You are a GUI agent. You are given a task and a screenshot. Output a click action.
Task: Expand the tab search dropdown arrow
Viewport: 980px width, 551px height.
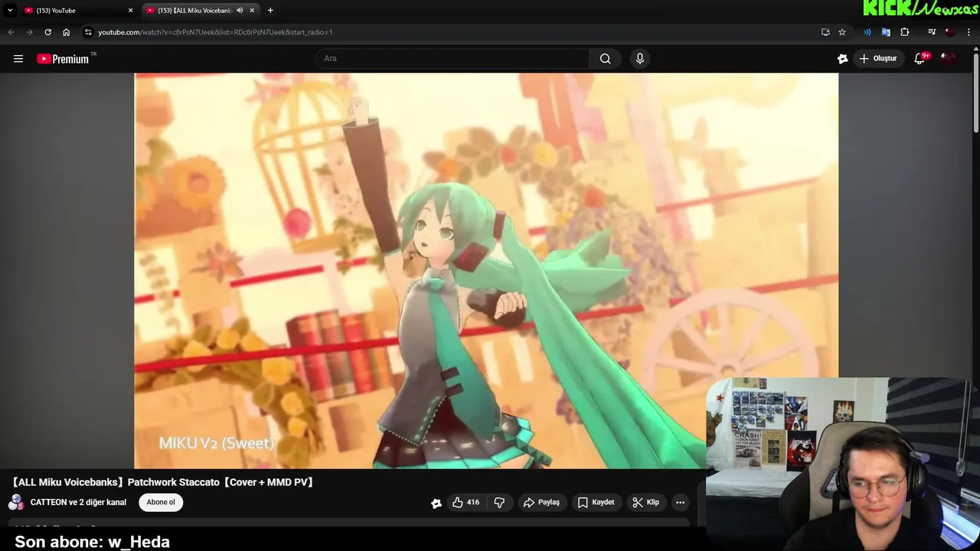coord(10,10)
